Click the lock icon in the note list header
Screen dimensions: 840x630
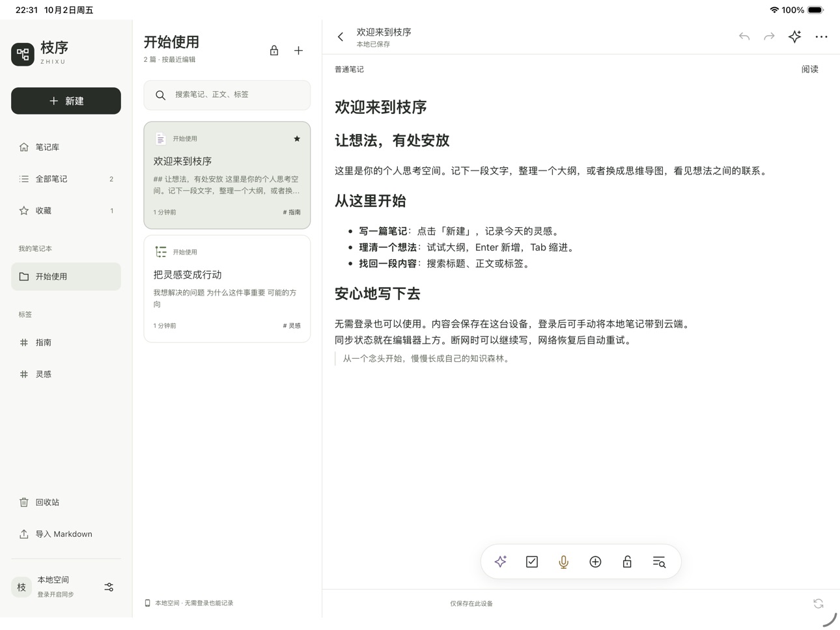pos(274,50)
